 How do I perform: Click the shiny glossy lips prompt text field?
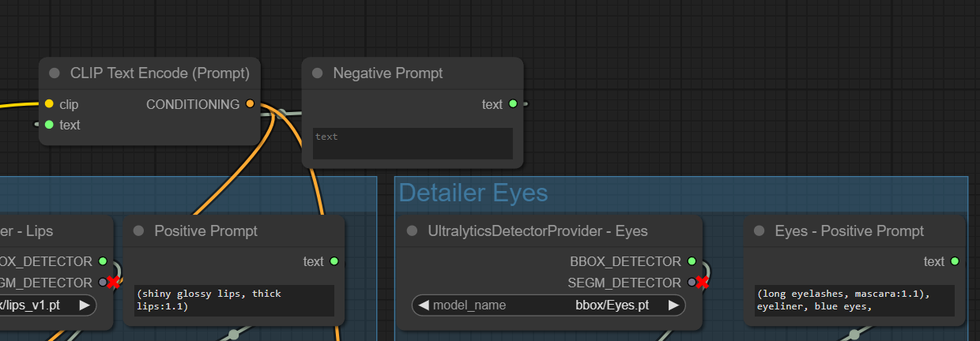[233, 300]
